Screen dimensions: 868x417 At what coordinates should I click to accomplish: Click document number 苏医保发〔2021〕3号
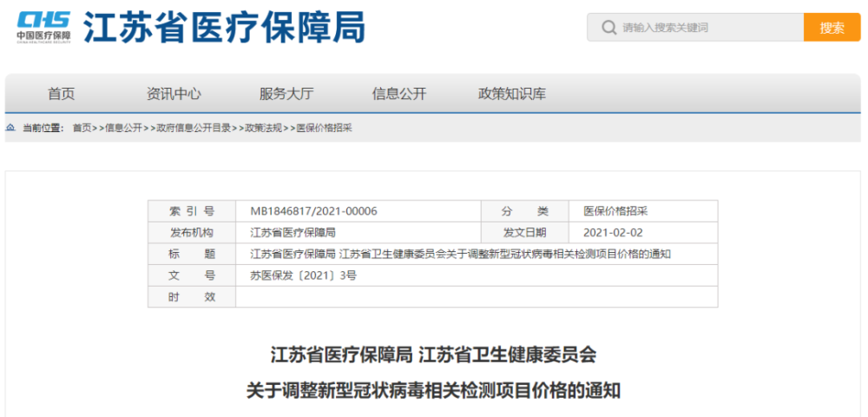click(303, 275)
